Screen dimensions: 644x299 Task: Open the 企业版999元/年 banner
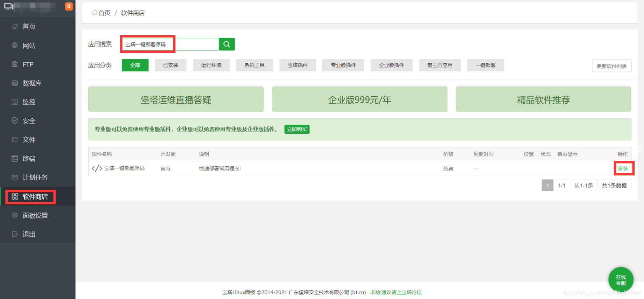[x=359, y=99]
